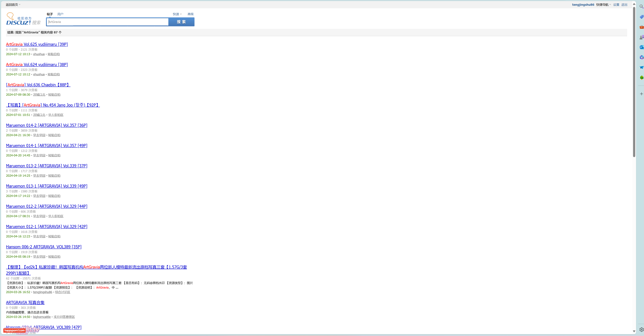The image size is (644, 336).
Task: Open ArtGravia Vol.624 yudiiimaru [38P] thread
Action: pos(37,65)
